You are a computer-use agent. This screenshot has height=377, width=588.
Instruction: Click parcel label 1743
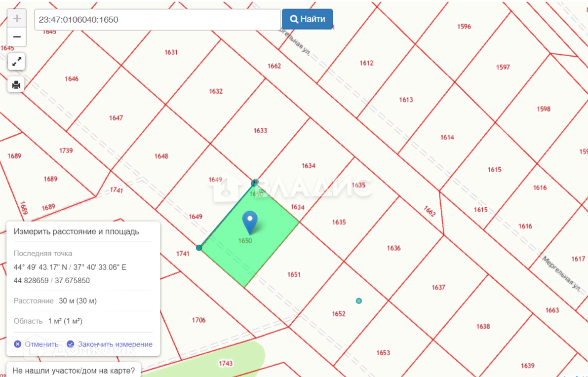pyautogui.click(x=226, y=364)
